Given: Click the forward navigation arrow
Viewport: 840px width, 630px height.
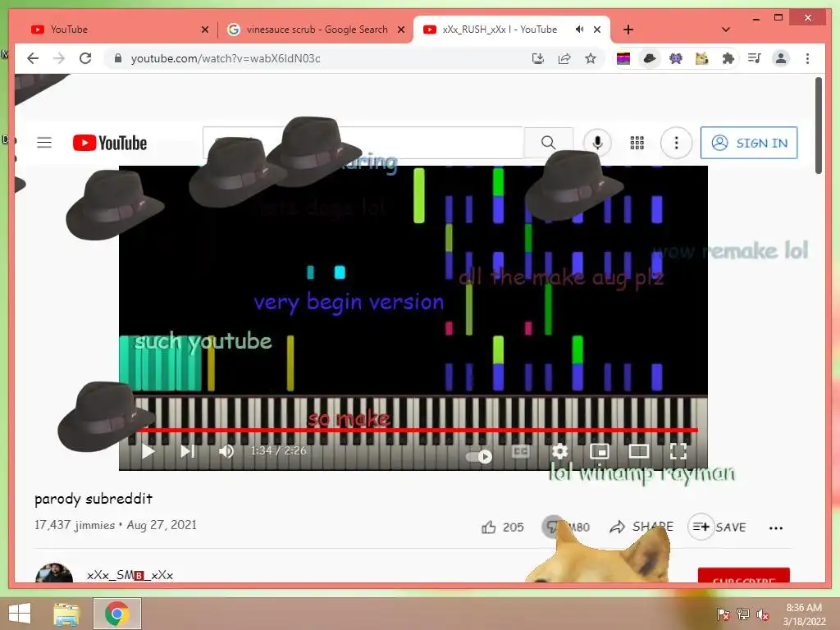Looking at the screenshot, I should click(x=59, y=58).
